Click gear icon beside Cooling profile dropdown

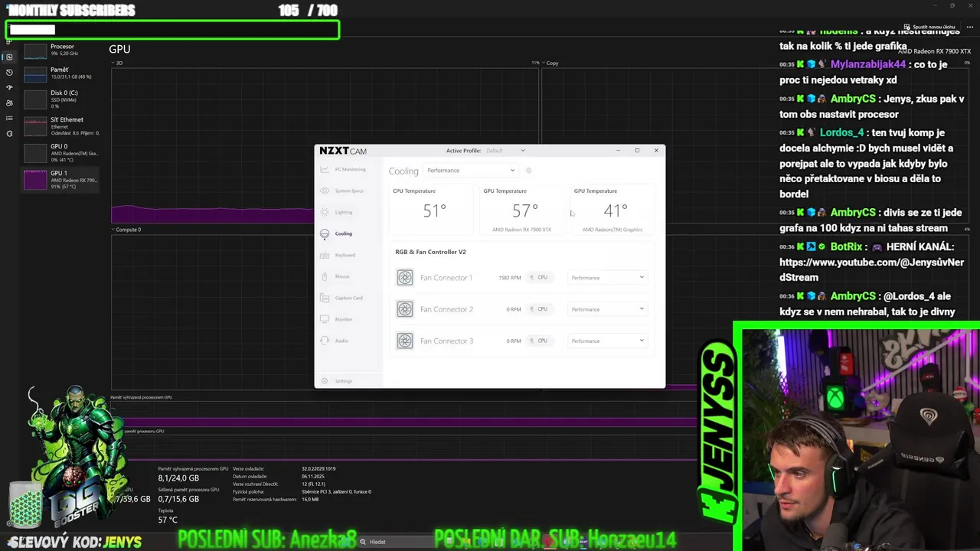click(x=528, y=171)
